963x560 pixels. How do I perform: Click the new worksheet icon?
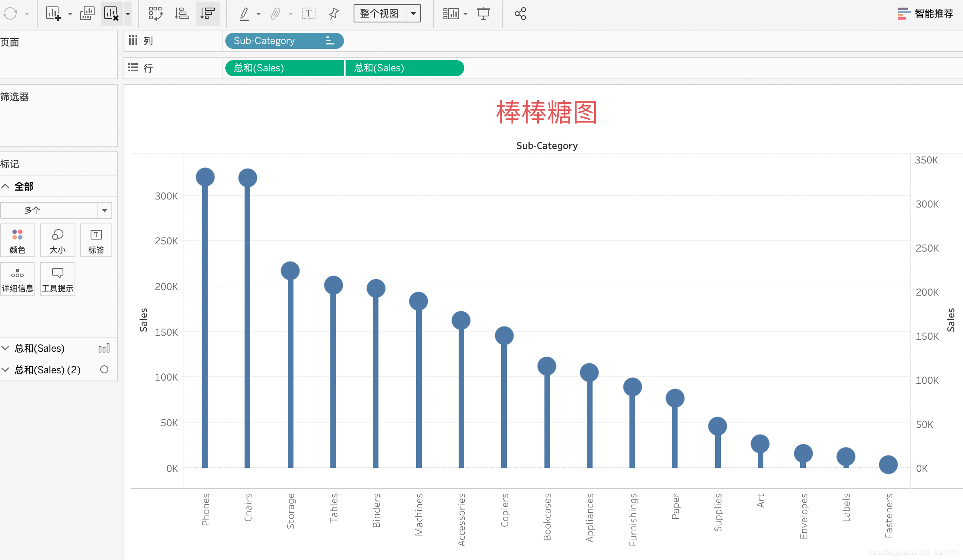(53, 14)
